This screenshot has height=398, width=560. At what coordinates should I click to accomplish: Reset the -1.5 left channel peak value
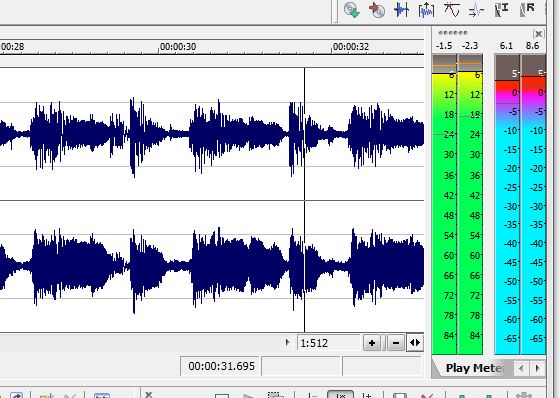444,46
